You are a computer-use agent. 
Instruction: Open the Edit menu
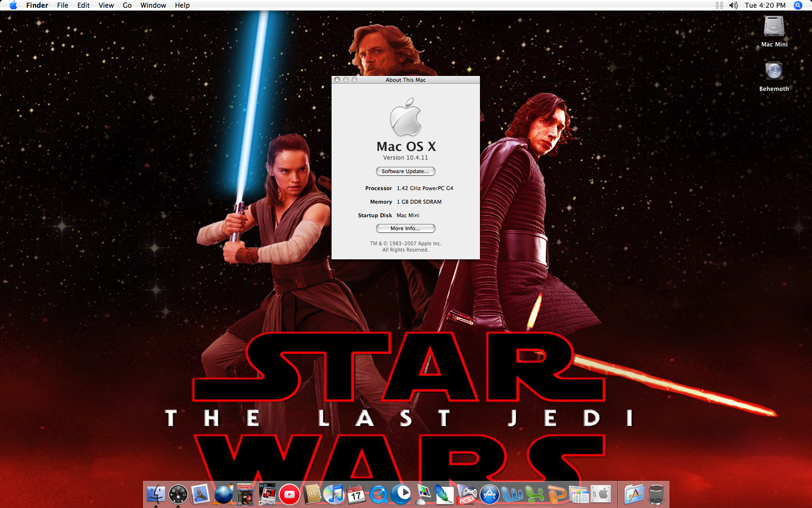[x=84, y=5]
